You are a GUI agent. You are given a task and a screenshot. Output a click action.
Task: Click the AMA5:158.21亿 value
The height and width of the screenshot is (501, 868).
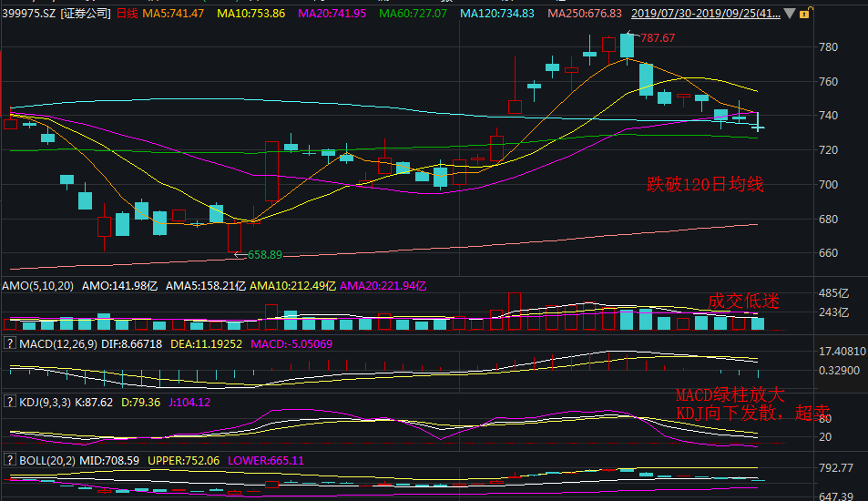point(205,286)
